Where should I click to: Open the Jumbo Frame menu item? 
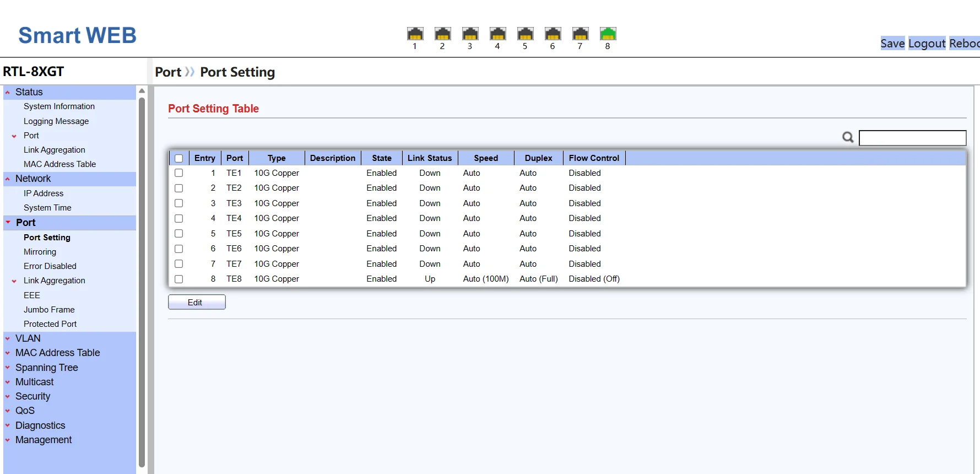[x=49, y=310]
